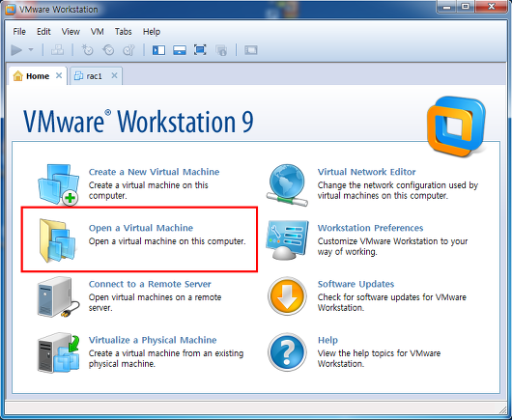512x420 pixels.
Task: Click the rac1 tab VM icon
Action: 78,76
